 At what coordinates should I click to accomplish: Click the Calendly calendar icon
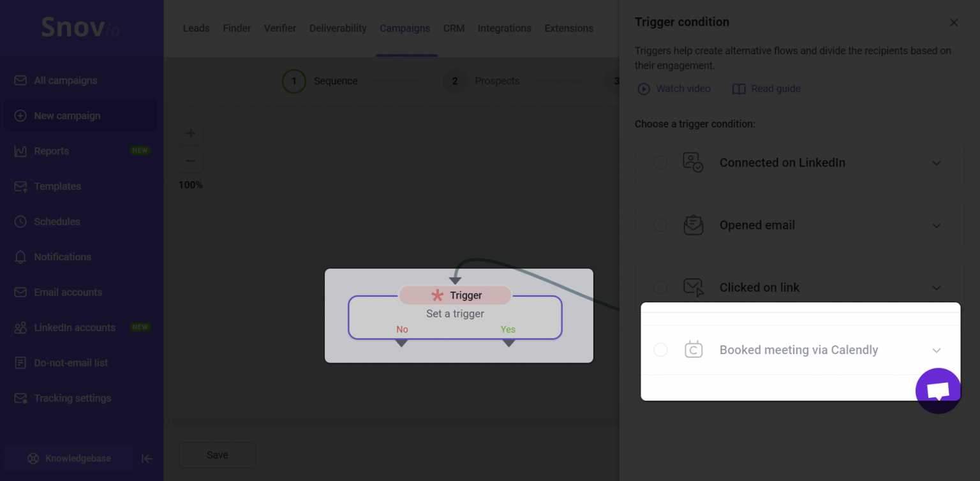click(694, 350)
